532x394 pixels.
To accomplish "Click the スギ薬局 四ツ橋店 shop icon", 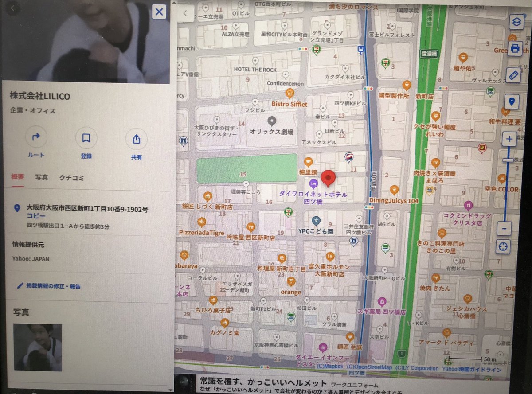I will [x=382, y=302].
